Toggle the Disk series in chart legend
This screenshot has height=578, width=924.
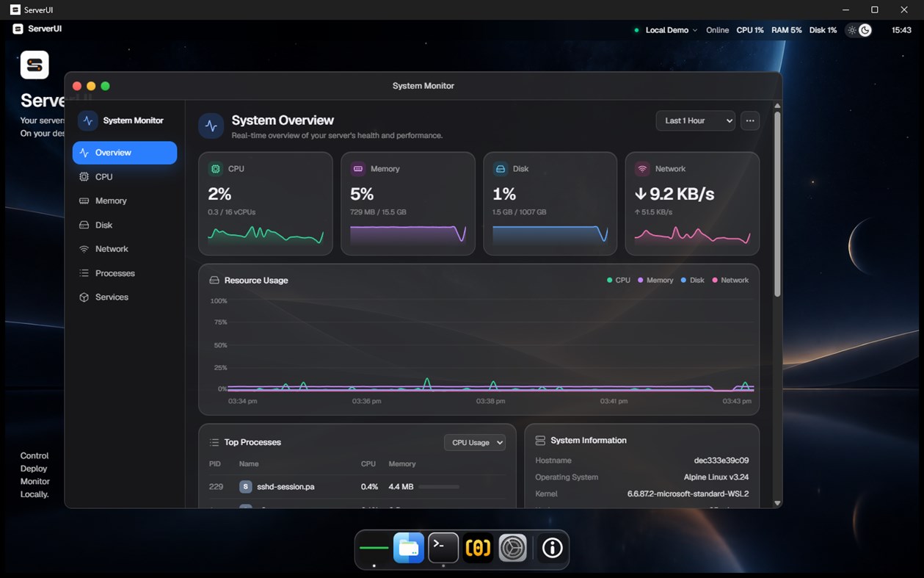click(x=693, y=281)
